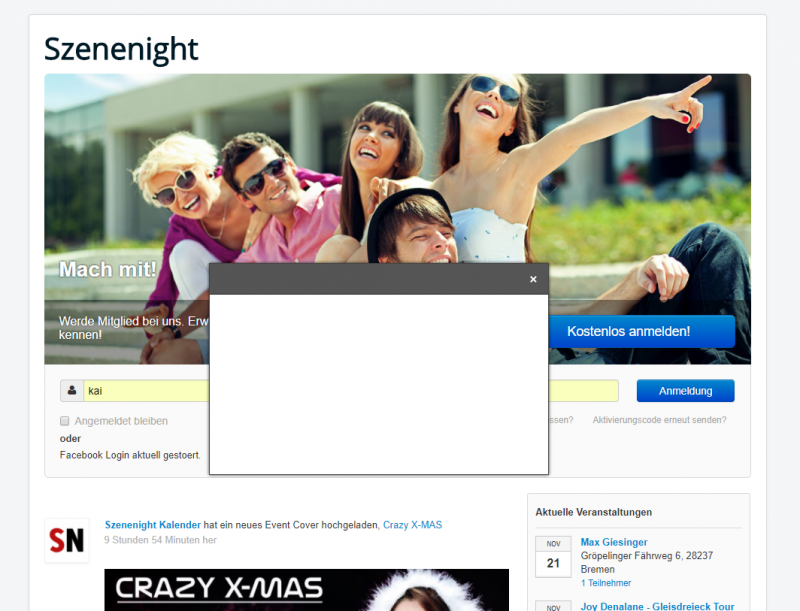This screenshot has width=800, height=611.
Task: Click the user icon beside the username field
Action: 72,391
